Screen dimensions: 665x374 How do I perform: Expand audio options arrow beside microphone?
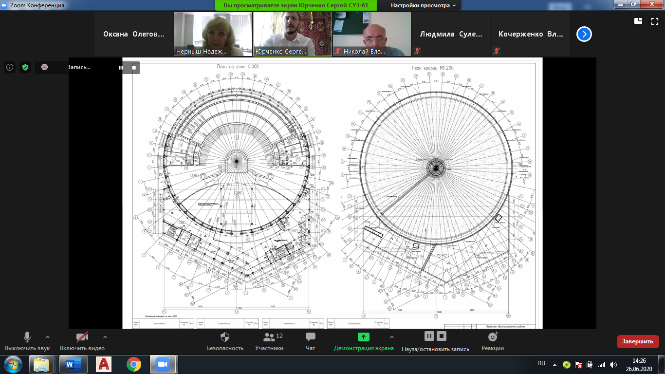48,337
